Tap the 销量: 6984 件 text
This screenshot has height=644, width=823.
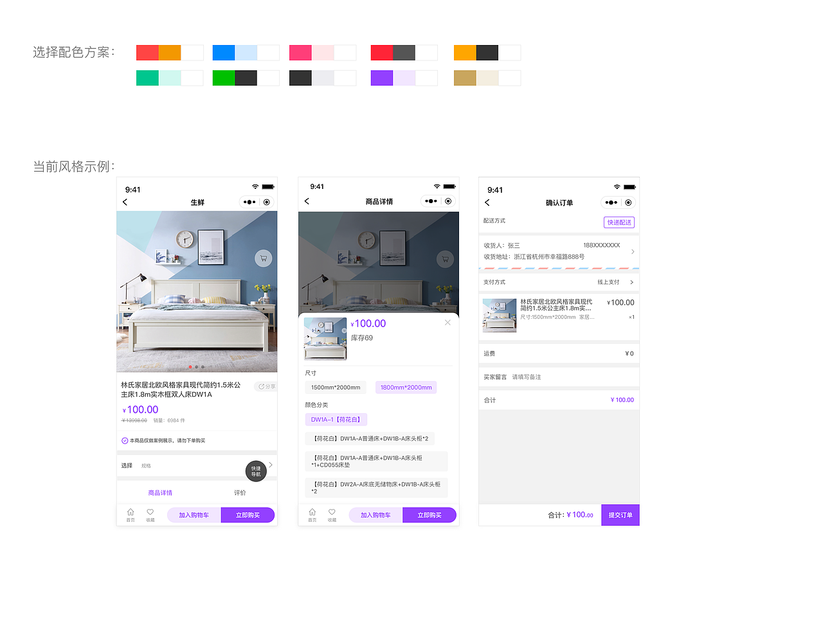(x=169, y=420)
